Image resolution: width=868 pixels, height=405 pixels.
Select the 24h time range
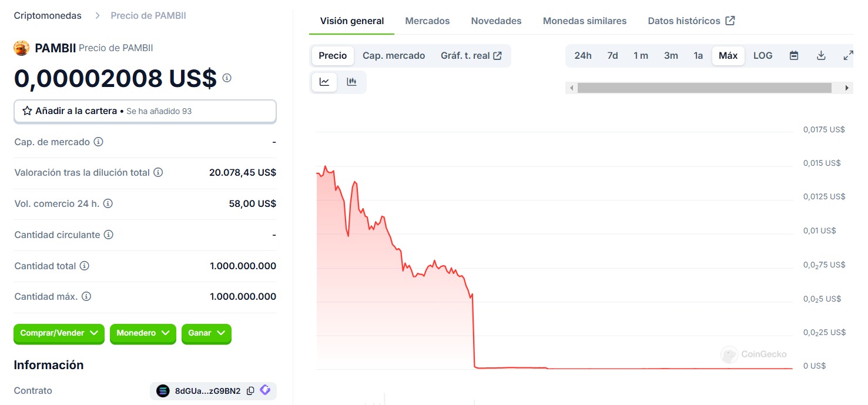583,56
